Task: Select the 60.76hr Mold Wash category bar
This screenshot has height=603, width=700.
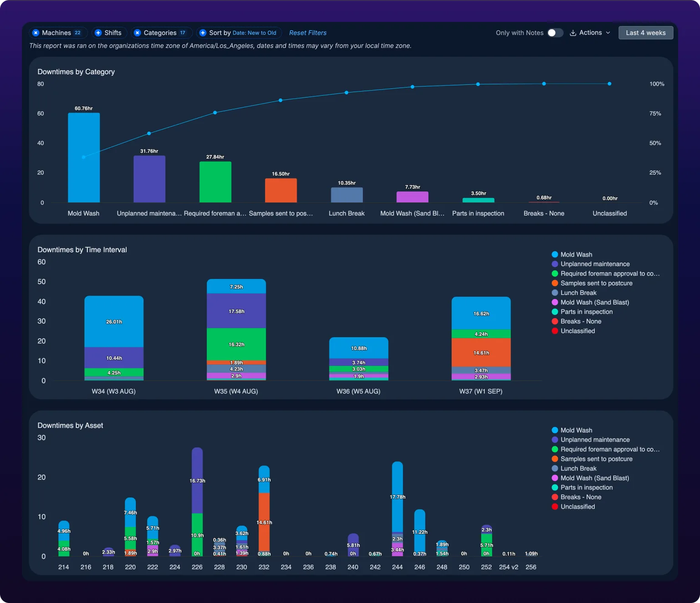Action: coord(84,158)
